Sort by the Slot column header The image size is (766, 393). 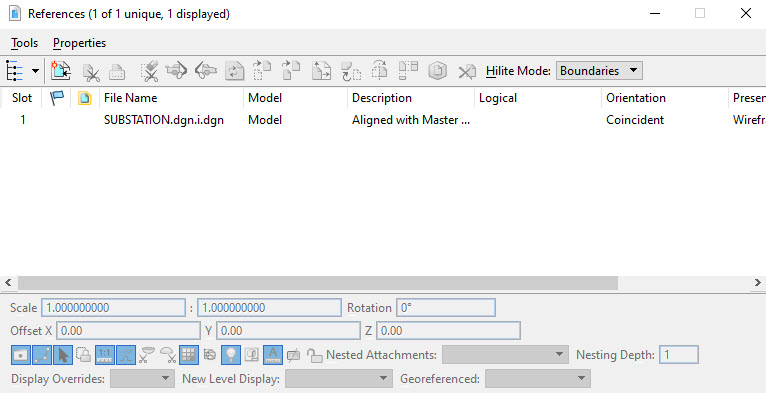click(x=22, y=98)
